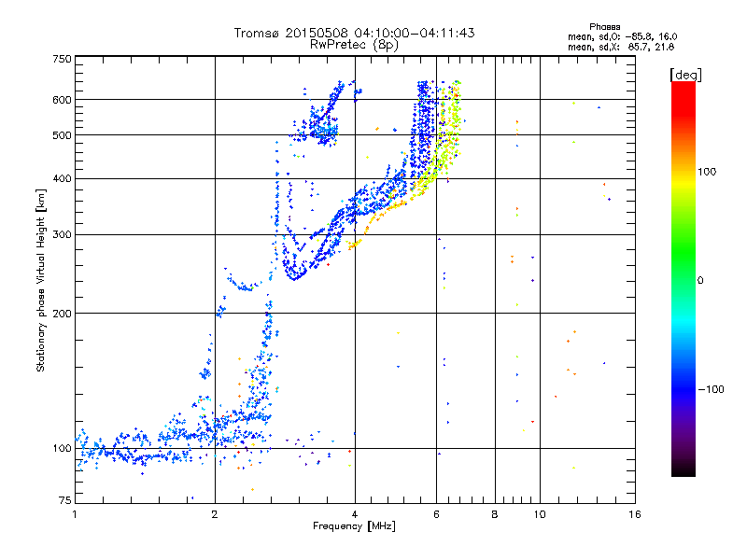Screen dimensions: 747x560
Task: Click the y-axis tick label '500'
Action: (x=62, y=135)
